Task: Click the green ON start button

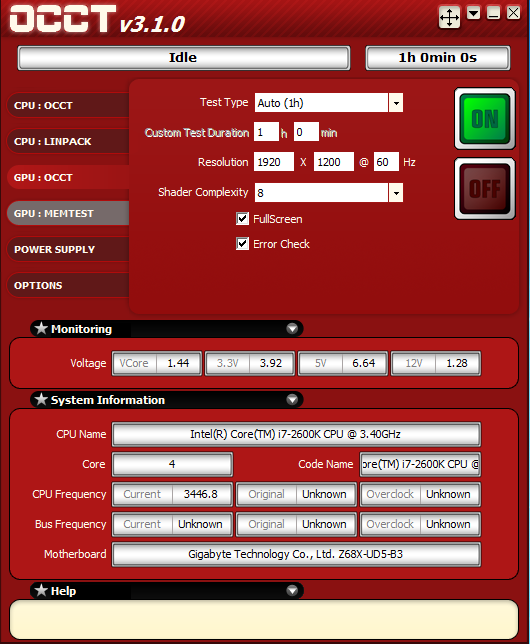Action: (x=485, y=119)
